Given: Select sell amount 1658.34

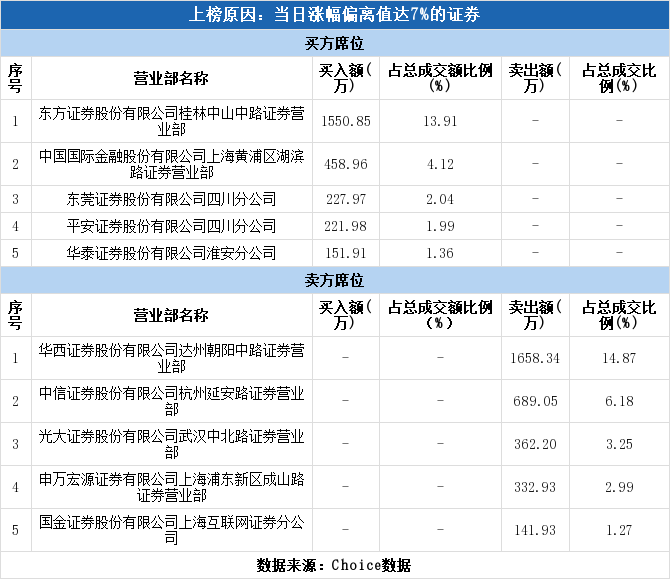Looking at the screenshot, I should point(535,359).
